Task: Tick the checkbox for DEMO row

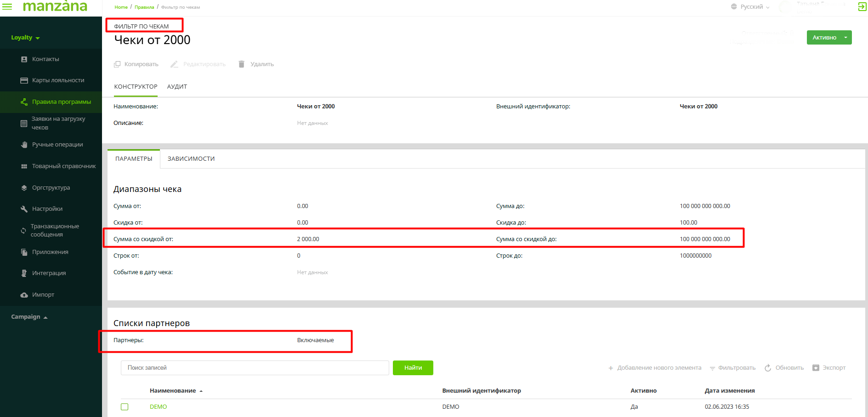Action: tap(125, 407)
